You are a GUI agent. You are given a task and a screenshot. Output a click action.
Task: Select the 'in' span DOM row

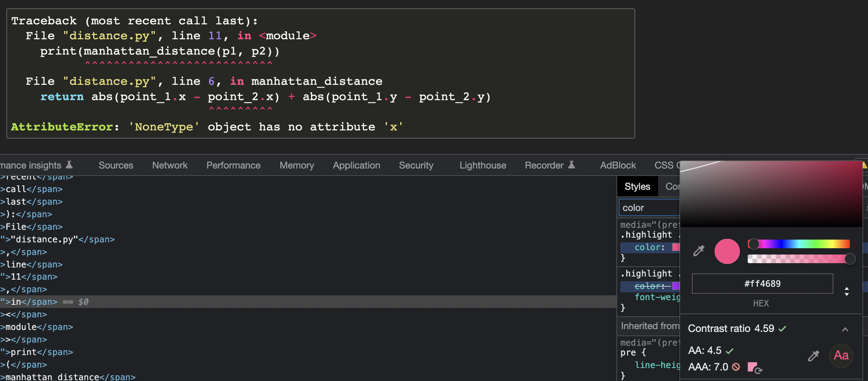(308, 302)
